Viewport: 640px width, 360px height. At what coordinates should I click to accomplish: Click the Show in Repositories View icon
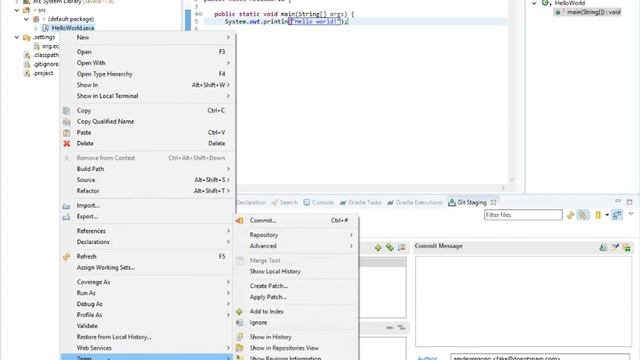pyautogui.click(x=240, y=348)
